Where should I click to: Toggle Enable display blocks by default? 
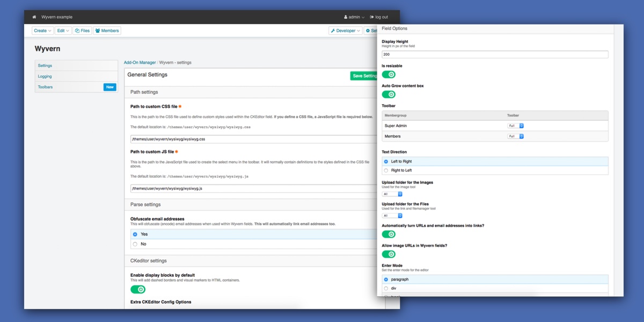[x=138, y=289]
